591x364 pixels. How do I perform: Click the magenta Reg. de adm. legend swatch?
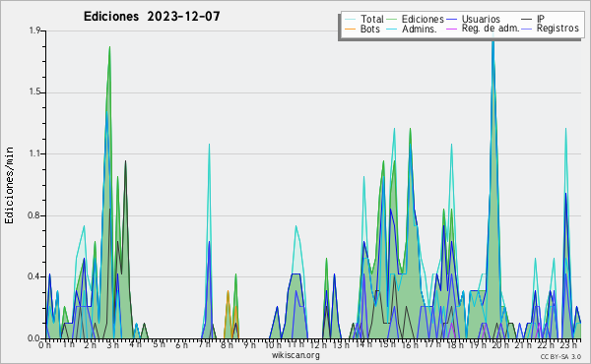tap(451, 29)
